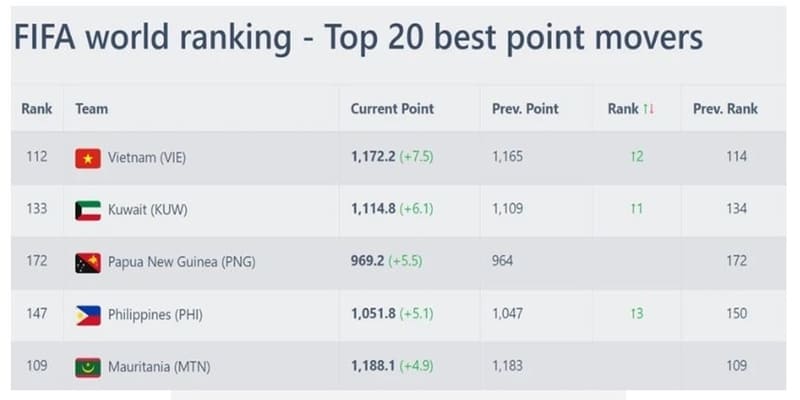Click the Vietnam flag icon
This screenshot has height=400, width=800.
tap(88, 158)
